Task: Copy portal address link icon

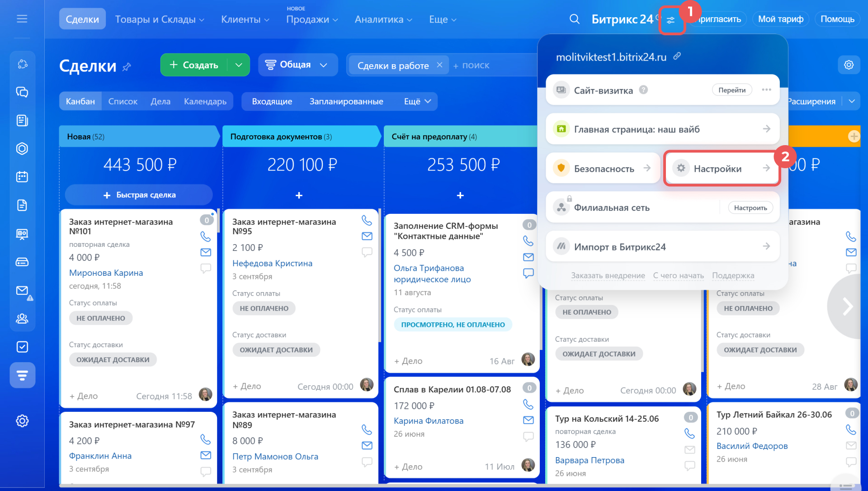Action: point(677,57)
